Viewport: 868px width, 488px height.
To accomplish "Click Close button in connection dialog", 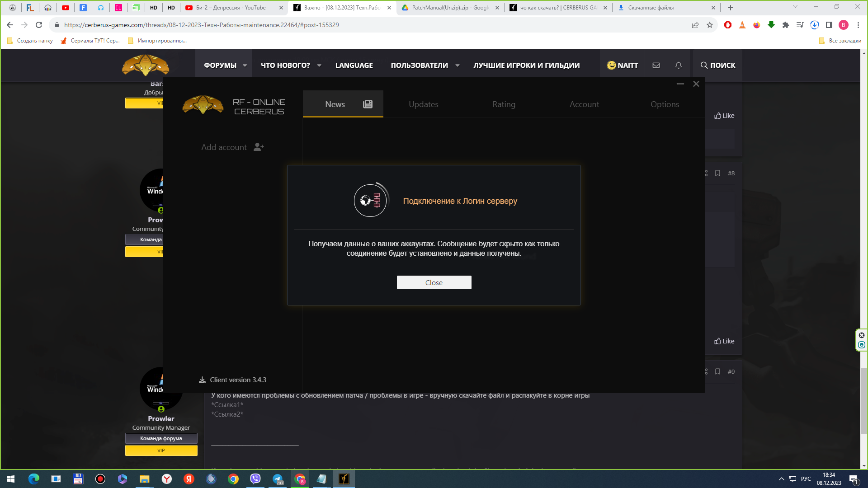I will [434, 282].
